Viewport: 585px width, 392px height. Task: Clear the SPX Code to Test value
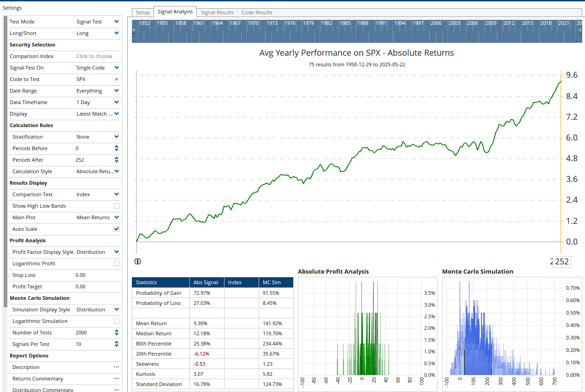116,79
